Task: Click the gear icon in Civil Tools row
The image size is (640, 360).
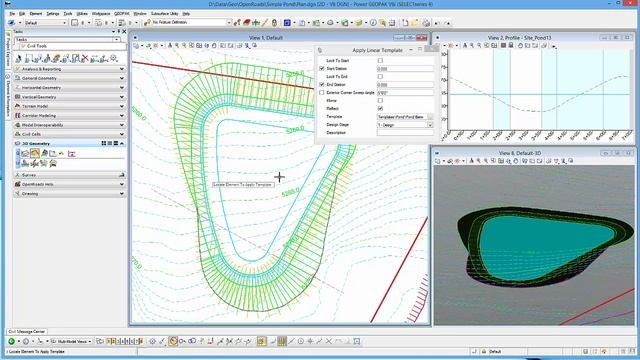Action: coord(114,58)
